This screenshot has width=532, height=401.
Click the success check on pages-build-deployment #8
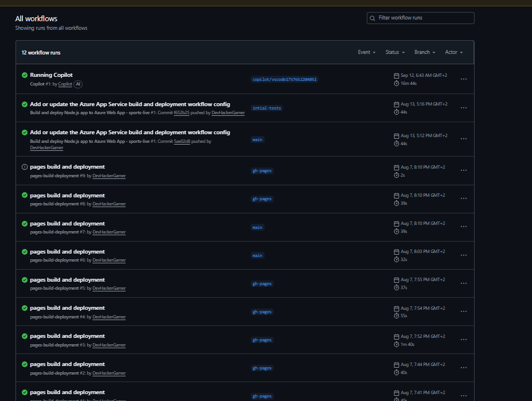24,195
